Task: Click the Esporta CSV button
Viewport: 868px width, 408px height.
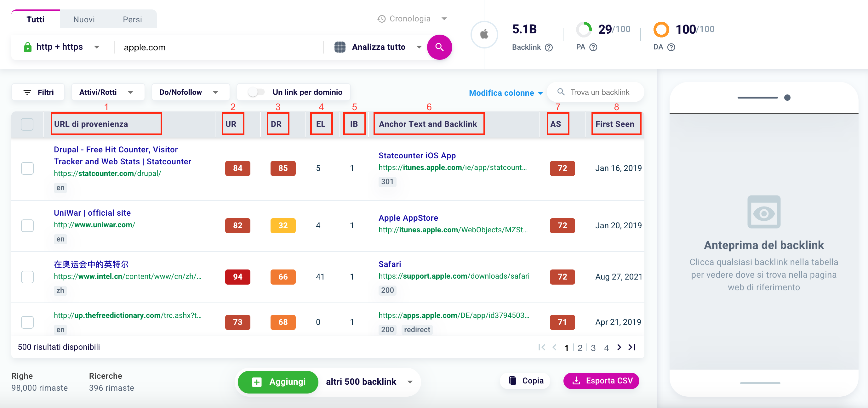Action: point(601,381)
